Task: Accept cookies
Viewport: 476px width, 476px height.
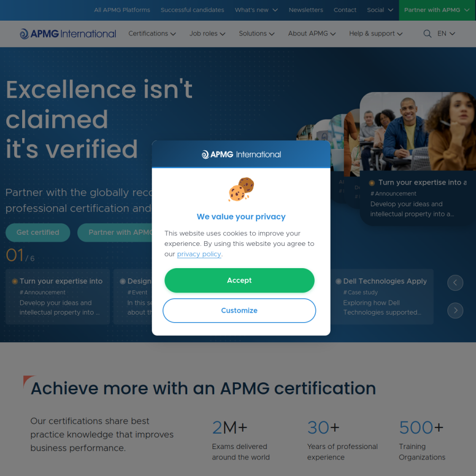Action: 239,280
